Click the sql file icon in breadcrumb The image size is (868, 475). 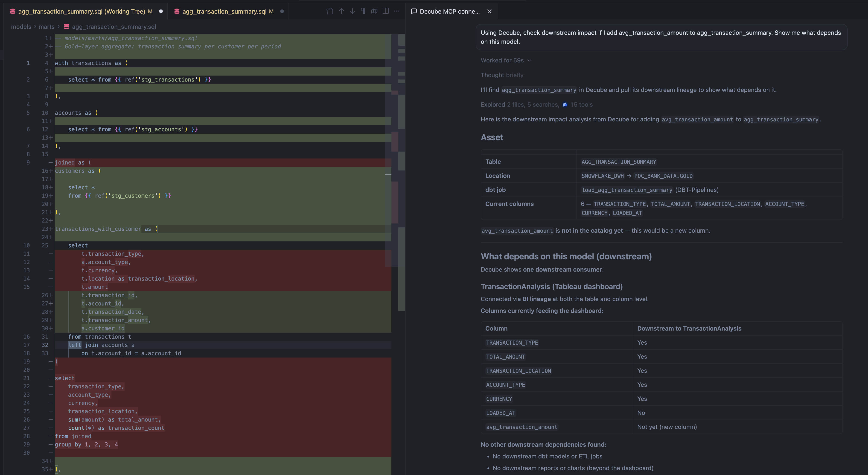click(67, 27)
